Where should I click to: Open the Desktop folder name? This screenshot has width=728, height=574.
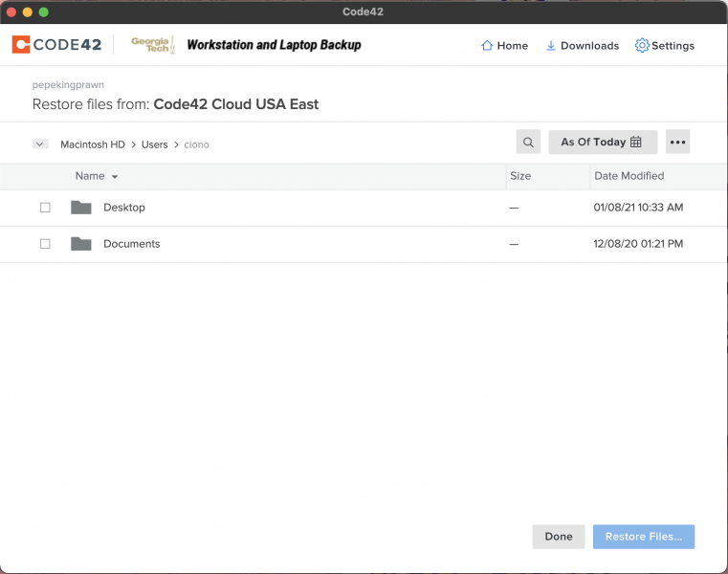pyautogui.click(x=124, y=208)
